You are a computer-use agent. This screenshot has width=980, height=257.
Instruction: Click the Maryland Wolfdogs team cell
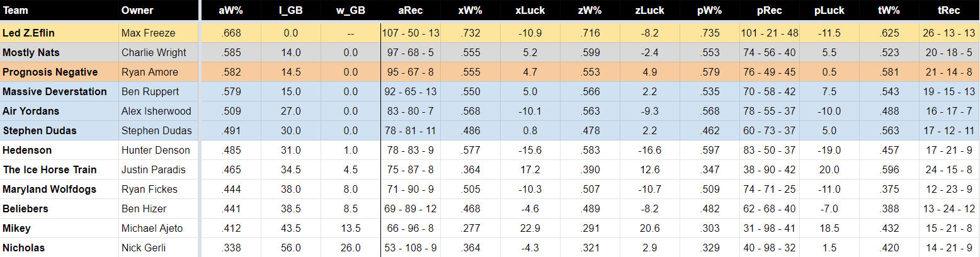59,189
